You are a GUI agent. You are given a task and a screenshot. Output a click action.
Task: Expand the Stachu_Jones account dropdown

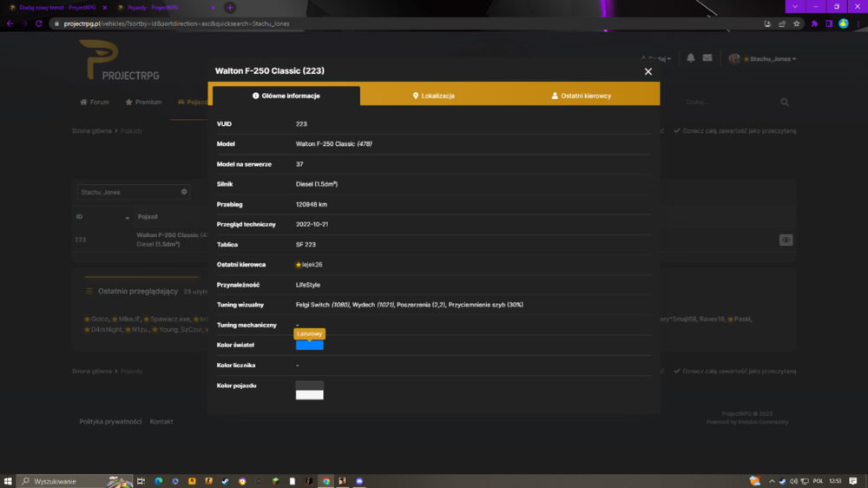point(763,59)
